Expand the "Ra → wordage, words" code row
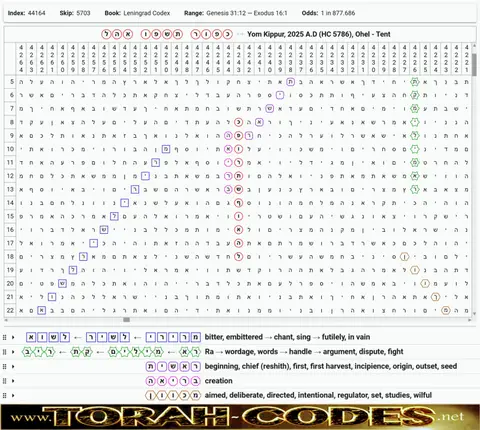Viewport: 480px width, 430px height. [x=13, y=352]
